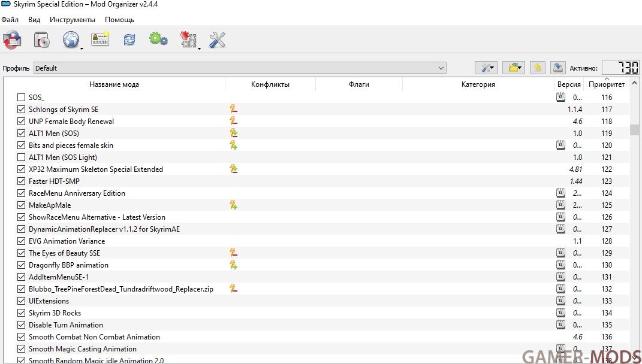Select the RaceMenu Anniversary Edition row

pyautogui.click(x=317, y=193)
